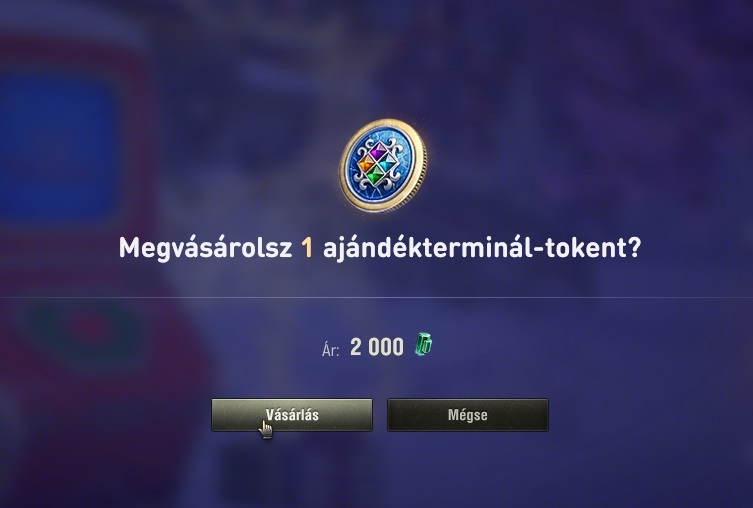Click the question mark ending the title
The width and height of the screenshot is (753, 508).
point(634,248)
